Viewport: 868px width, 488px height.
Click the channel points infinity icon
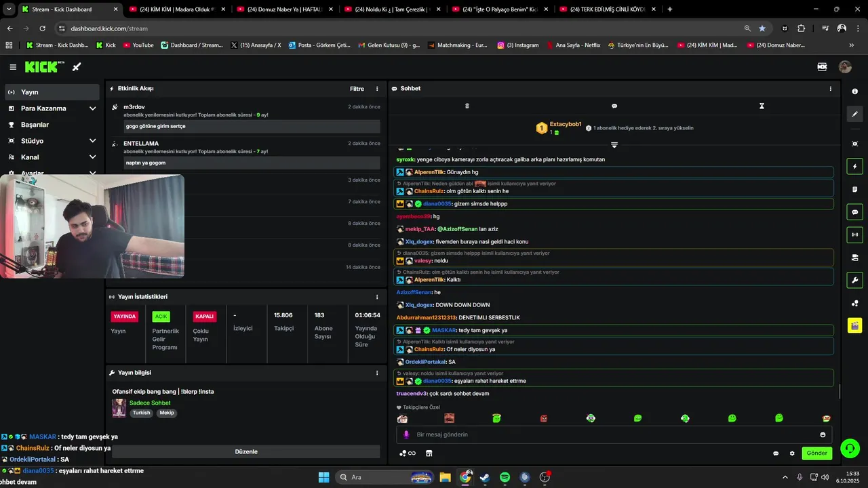[408, 453]
